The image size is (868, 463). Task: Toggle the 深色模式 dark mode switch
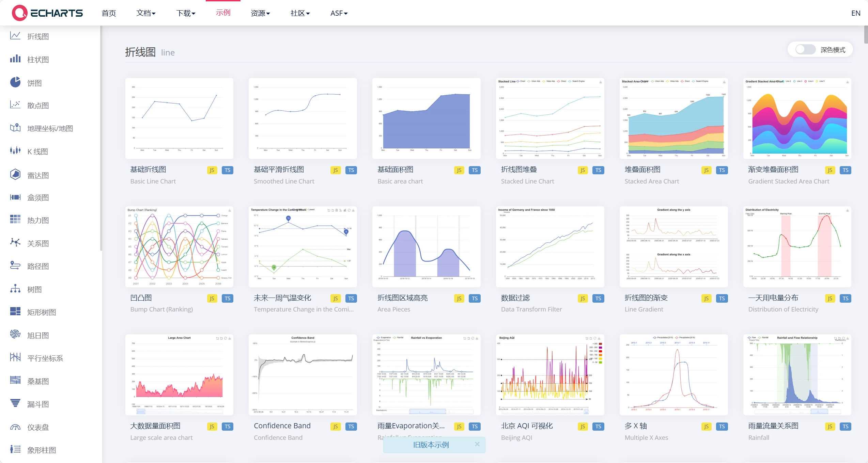(x=805, y=50)
